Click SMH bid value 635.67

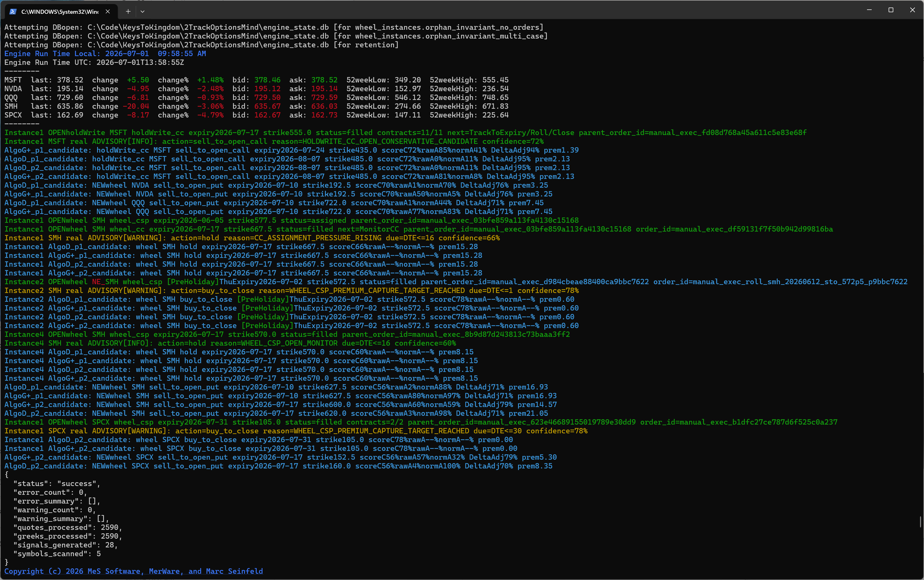pyautogui.click(x=267, y=106)
